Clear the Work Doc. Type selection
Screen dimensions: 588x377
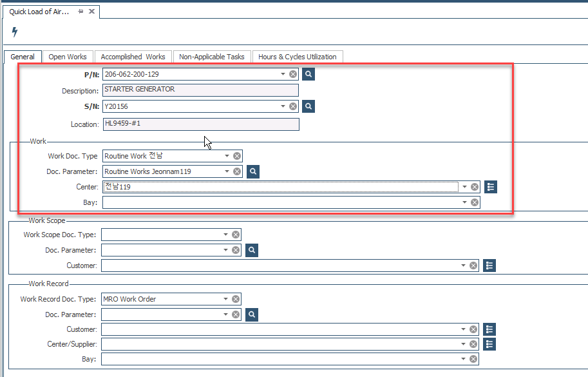click(x=237, y=156)
